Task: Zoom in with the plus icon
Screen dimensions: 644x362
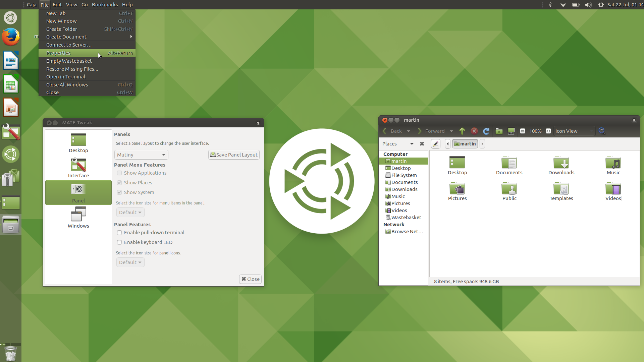Action: (548, 131)
